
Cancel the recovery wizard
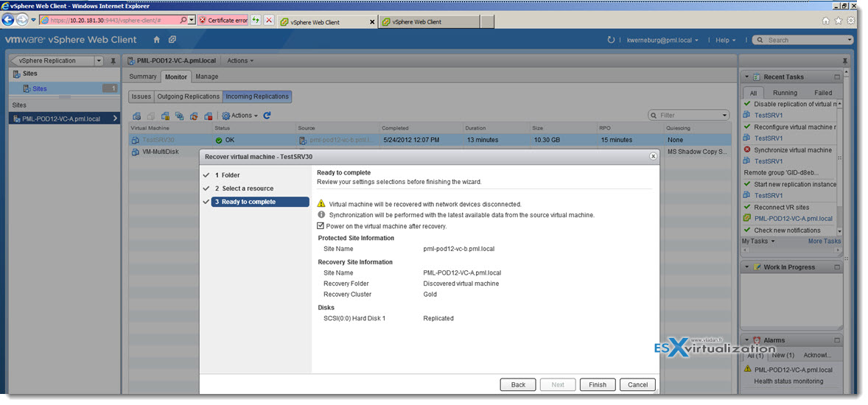point(637,384)
